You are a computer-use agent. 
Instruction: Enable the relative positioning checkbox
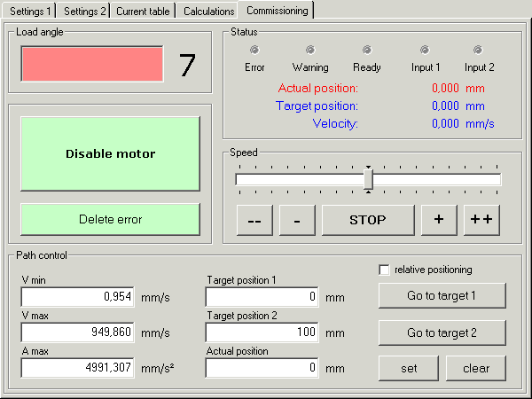point(384,270)
